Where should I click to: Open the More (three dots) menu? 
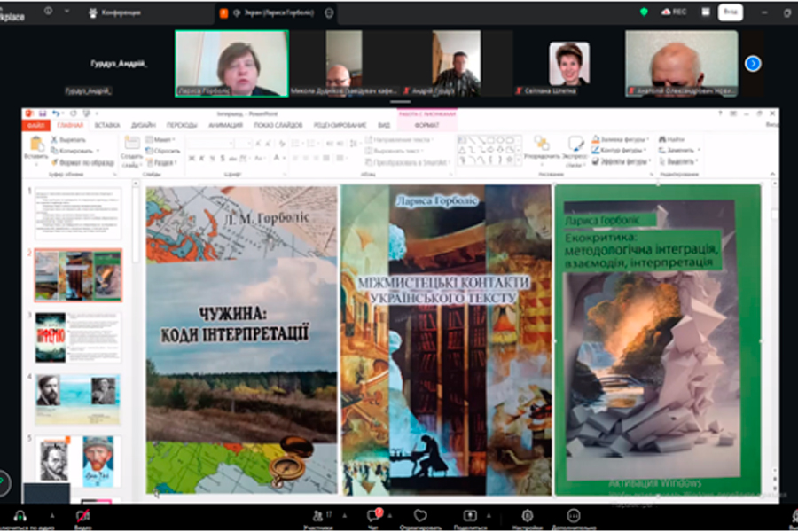[574, 516]
